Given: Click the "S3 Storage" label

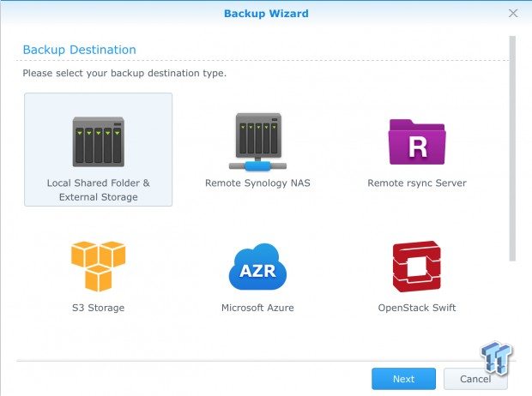Looking at the screenshot, I should point(99,308).
